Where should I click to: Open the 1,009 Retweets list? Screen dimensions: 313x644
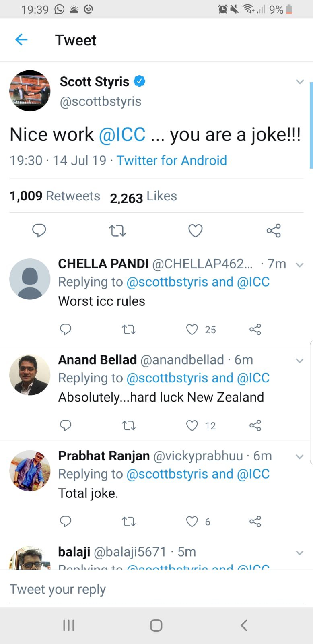(x=55, y=196)
